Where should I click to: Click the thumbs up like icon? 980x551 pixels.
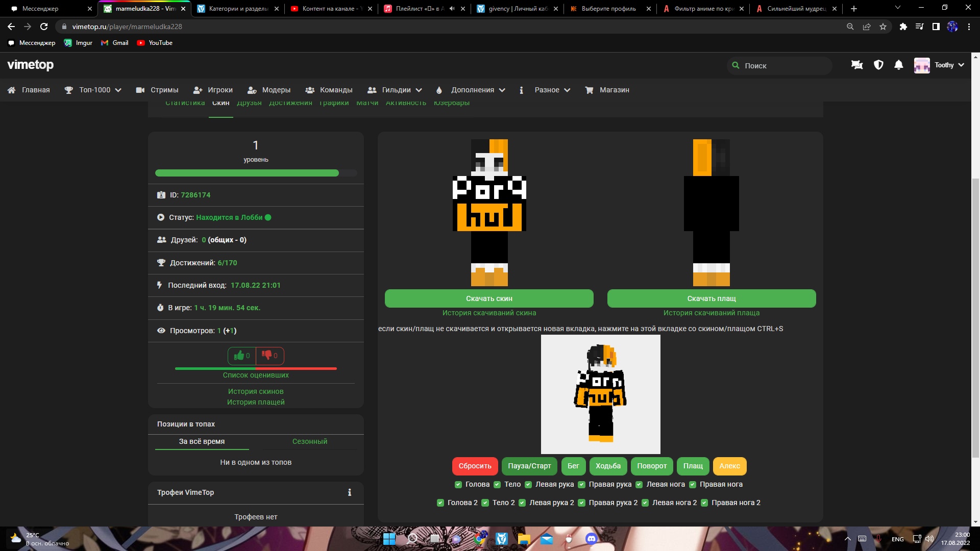point(239,356)
